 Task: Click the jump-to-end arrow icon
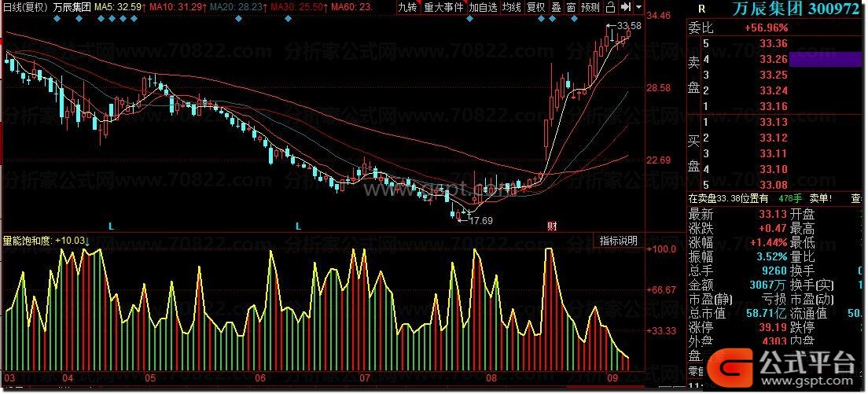pos(626,7)
